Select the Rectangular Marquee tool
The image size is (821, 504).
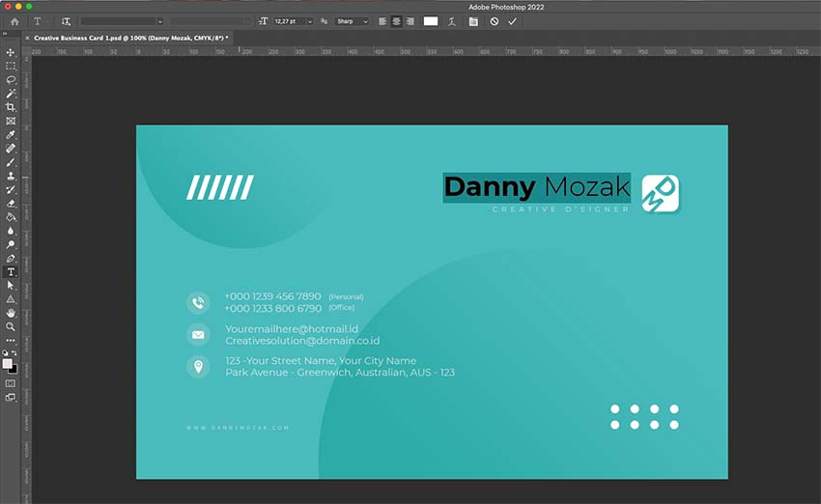pyautogui.click(x=11, y=66)
